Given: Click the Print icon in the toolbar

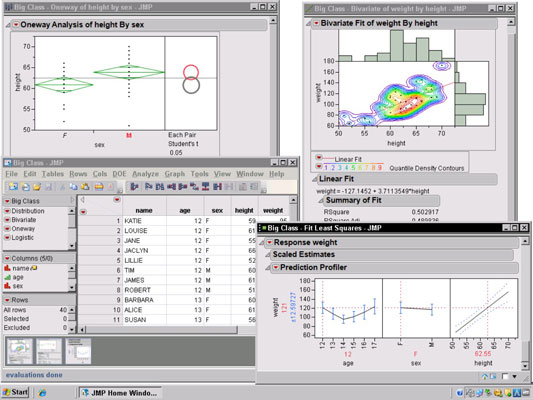Looking at the screenshot, I should click(x=99, y=186).
